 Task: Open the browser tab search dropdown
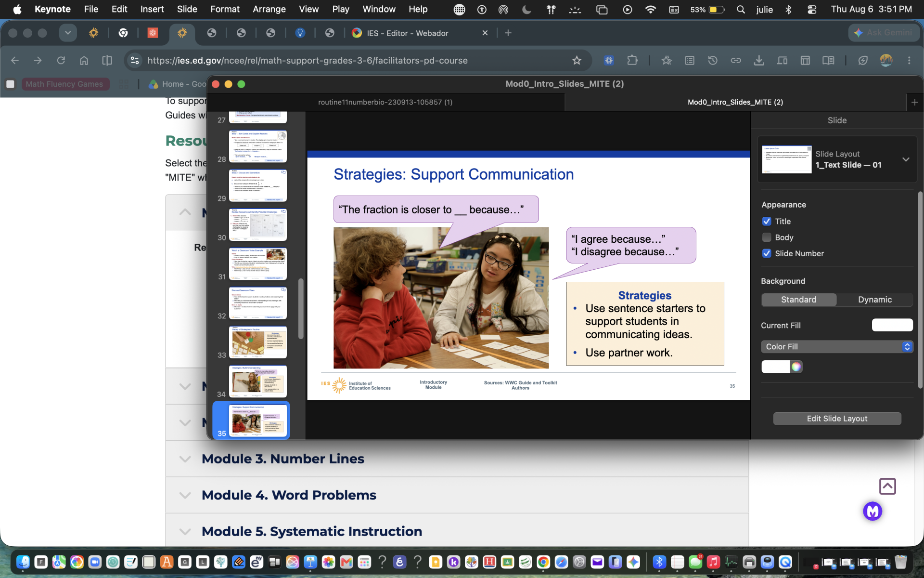[68, 33]
